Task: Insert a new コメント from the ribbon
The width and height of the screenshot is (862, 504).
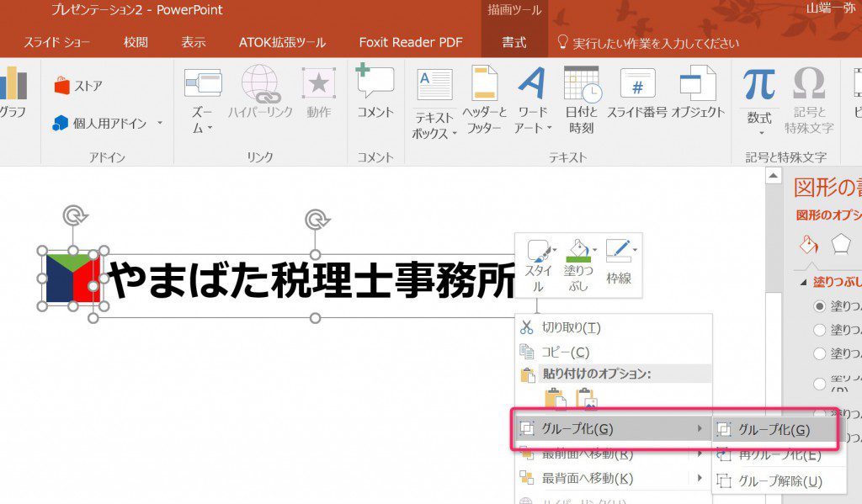Action: click(x=375, y=91)
